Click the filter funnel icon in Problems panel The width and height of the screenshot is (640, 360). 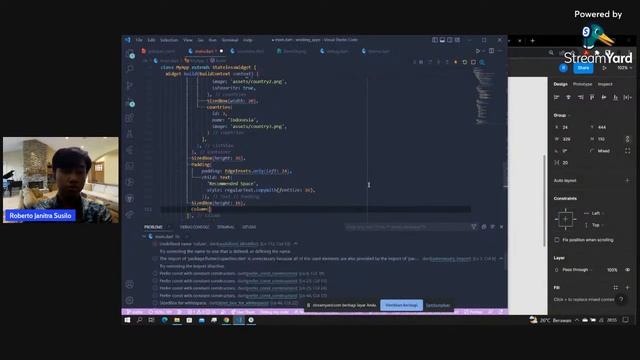tap(474, 227)
